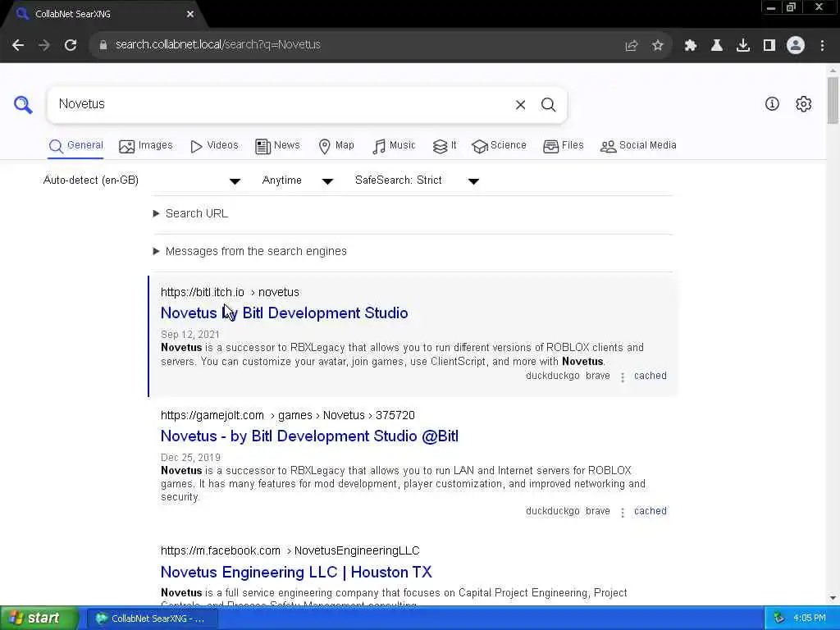
Task: Click the Sep 12, 2021 result date
Action: point(190,335)
